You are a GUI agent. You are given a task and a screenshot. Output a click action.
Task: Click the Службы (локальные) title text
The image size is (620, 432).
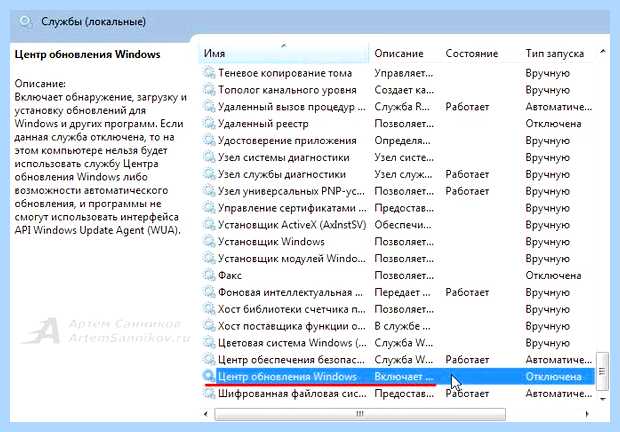pyautogui.click(x=93, y=21)
